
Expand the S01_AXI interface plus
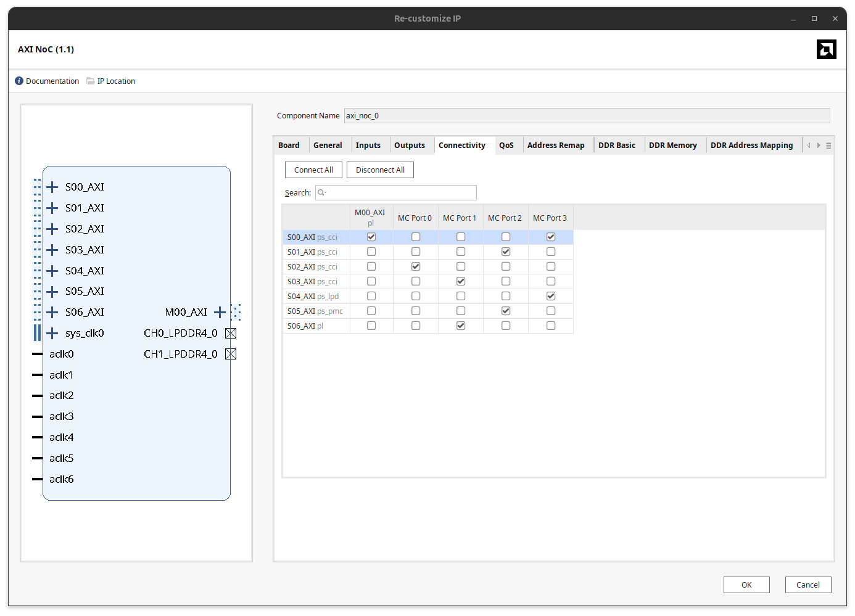point(52,208)
